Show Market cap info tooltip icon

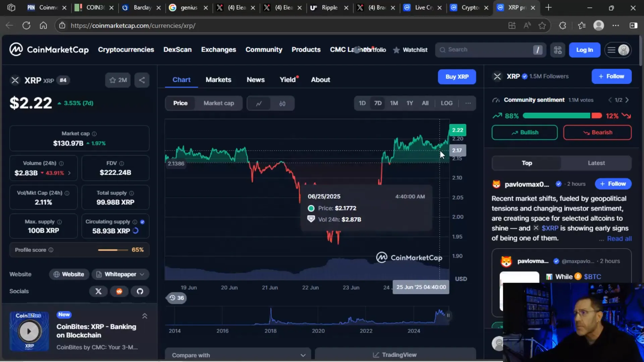click(x=94, y=134)
